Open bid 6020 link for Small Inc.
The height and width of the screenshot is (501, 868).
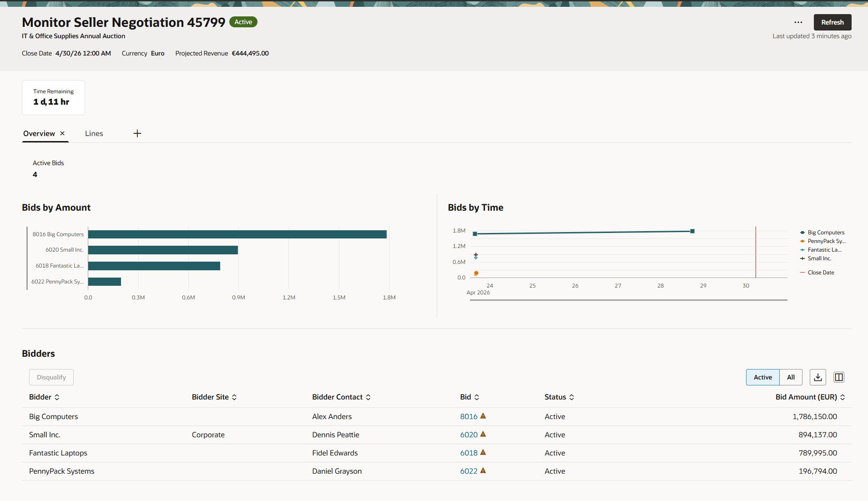[469, 435]
